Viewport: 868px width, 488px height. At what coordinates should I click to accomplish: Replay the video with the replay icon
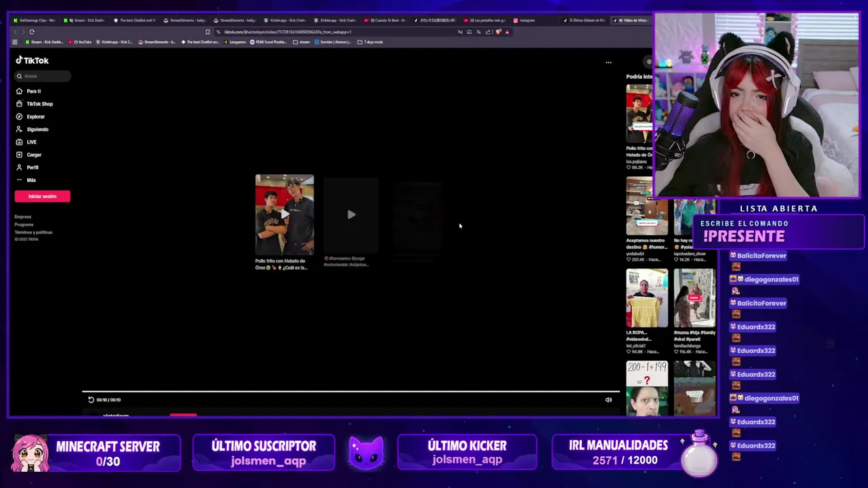pos(91,400)
